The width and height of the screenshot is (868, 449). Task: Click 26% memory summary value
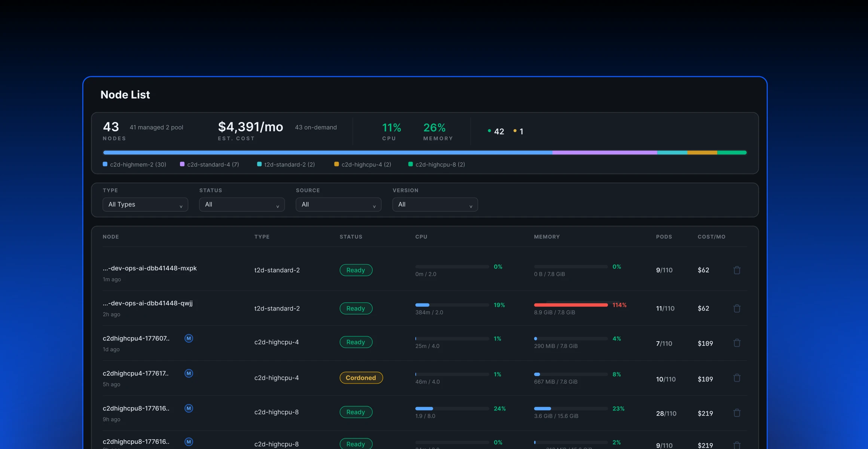[x=434, y=128]
